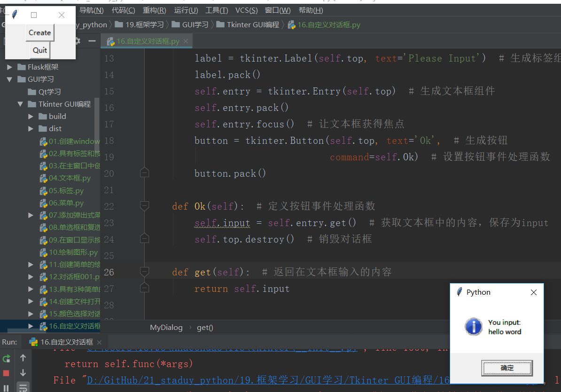This screenshot has width=561, height=392.
Task: Click Tkinter GUI编程 breadcrumb folder
Action: pyautogui.click(x=248, y=25)
